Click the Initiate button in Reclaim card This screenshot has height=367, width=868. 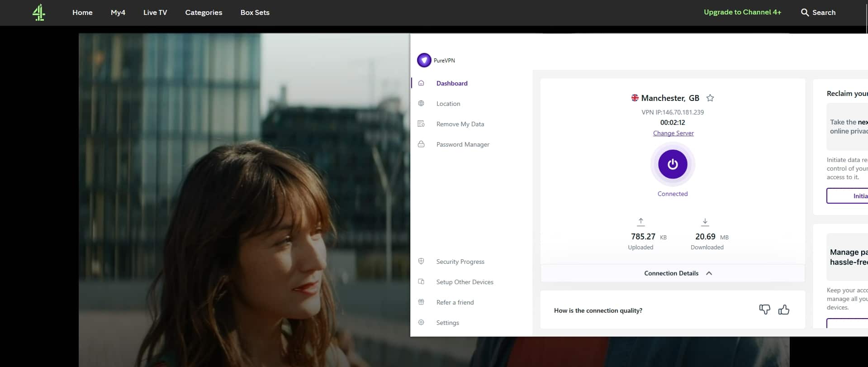click(847, 196)
